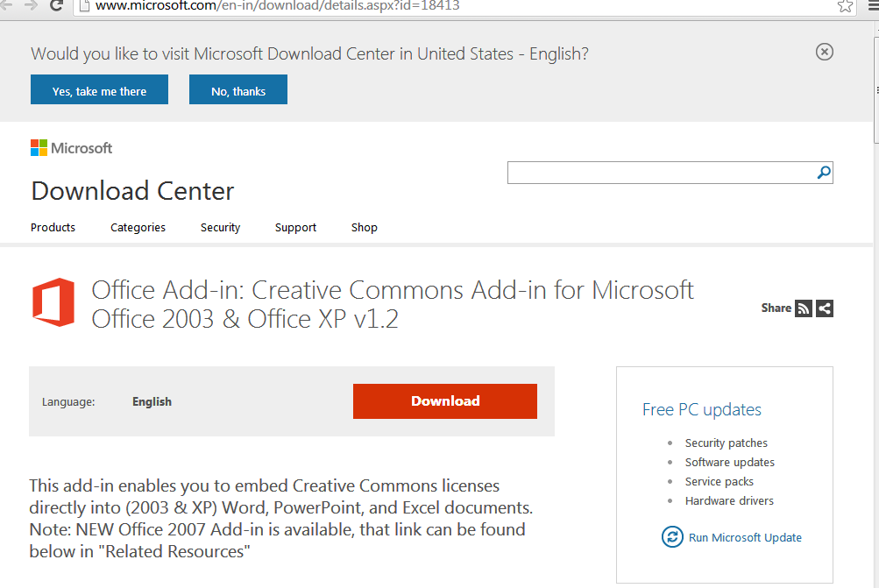Close the region suggestion banner
Image resolution: width=879 pixels, height=588 pixels.
[824, 52]
